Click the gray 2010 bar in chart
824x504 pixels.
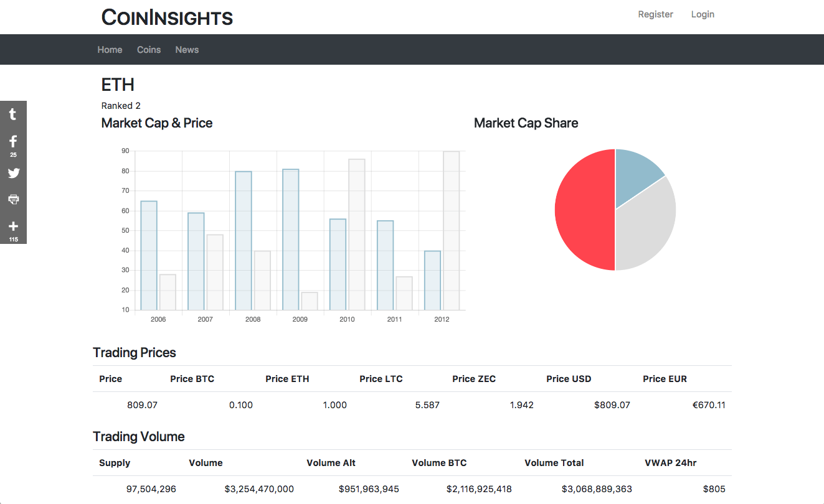(x=357, y=235)
